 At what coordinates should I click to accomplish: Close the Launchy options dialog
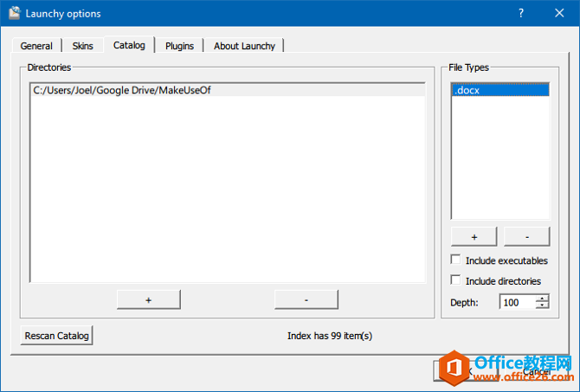(x=560, y=14)
